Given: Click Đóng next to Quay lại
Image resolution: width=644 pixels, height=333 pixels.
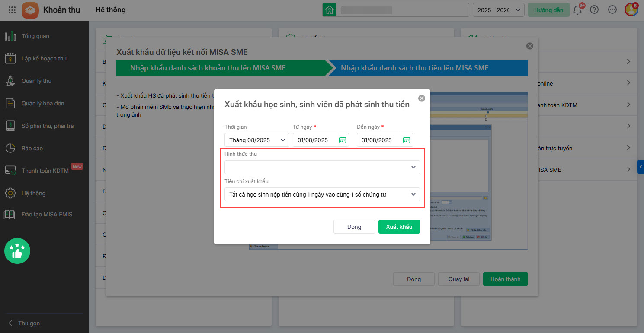Looking at the screenshot, I should coord(414,279).
